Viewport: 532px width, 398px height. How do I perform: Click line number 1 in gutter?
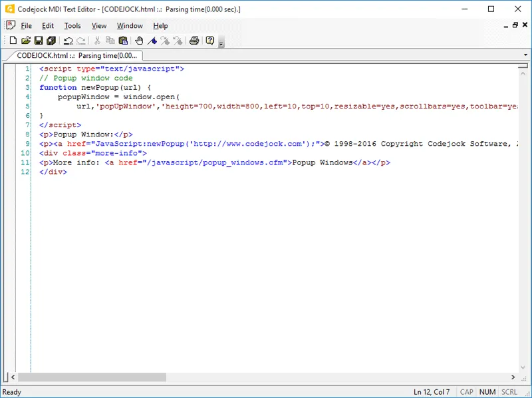[x=27, y=69]
